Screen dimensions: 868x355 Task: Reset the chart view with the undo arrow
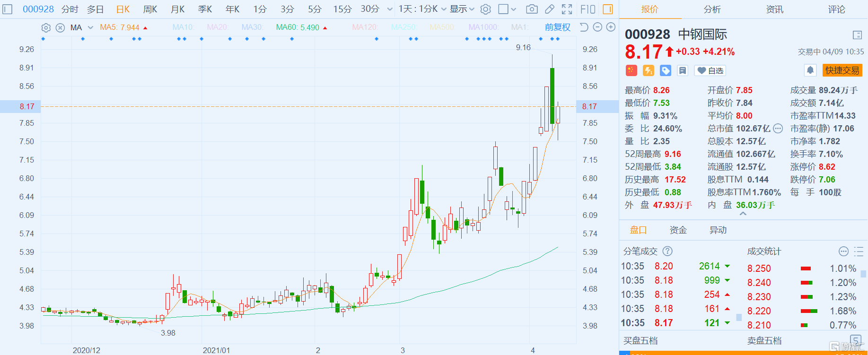click(x=584, y=27)
